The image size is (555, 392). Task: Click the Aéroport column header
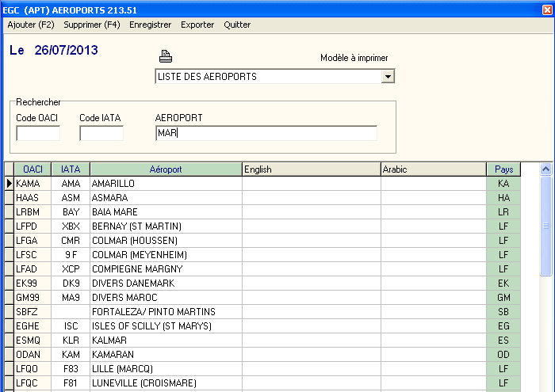pyautogui.click(x=165, y=169)
